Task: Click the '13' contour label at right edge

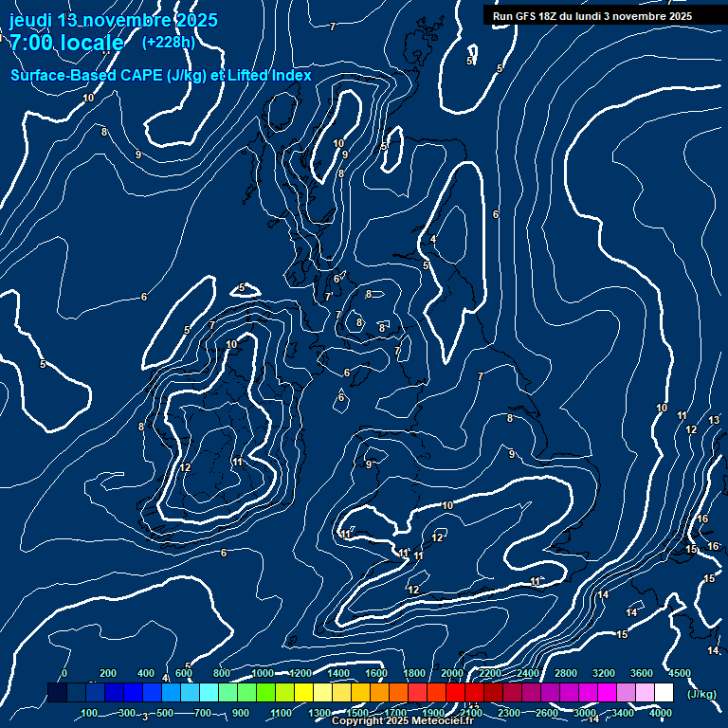Action: (x=714, y=420)
